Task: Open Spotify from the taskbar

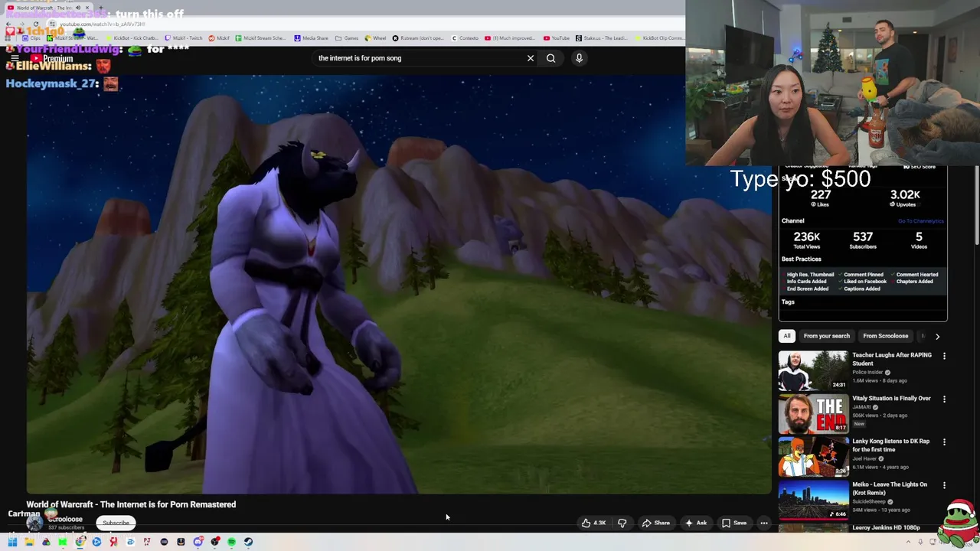Action: [x=231, y=542]
